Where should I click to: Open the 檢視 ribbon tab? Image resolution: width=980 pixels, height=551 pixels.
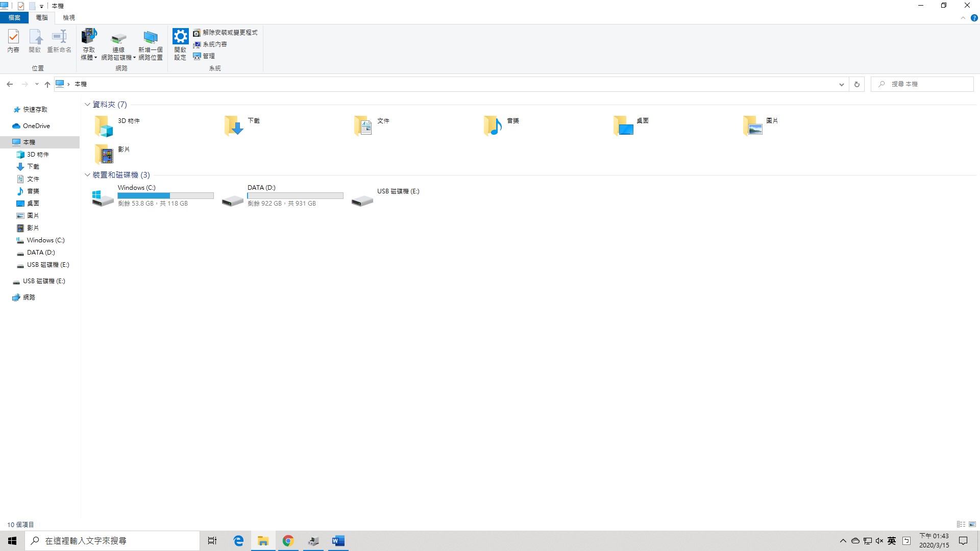[69, 18]
